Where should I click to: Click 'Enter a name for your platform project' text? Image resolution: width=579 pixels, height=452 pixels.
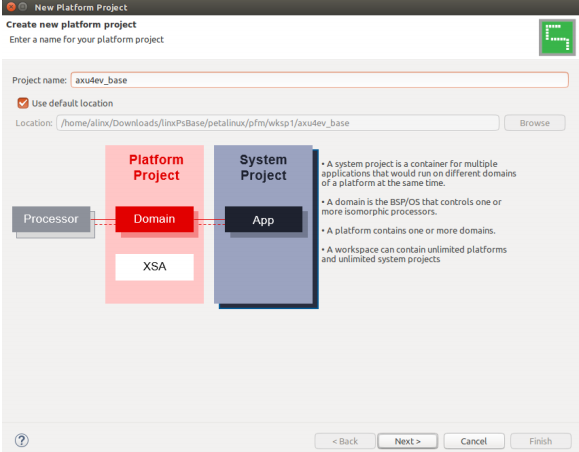coord(86,40)
